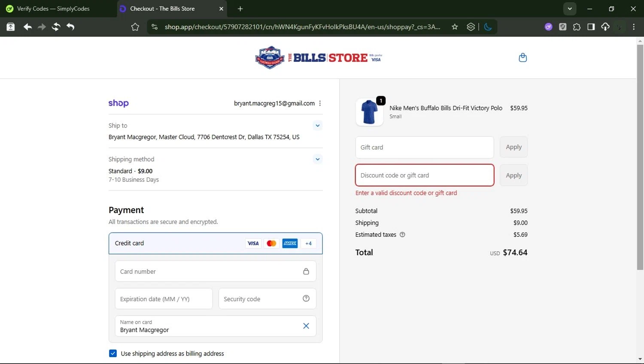Click the shipping address text line

[204, 137]
